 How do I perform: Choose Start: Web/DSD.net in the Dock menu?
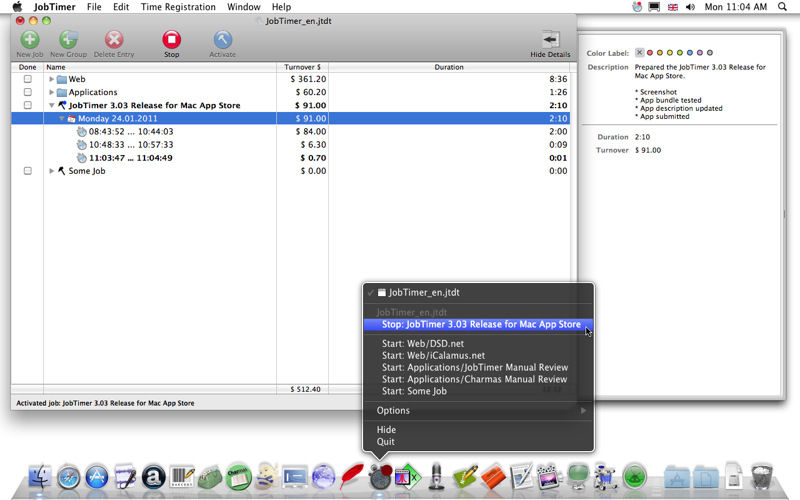click(x=479, y=344)
